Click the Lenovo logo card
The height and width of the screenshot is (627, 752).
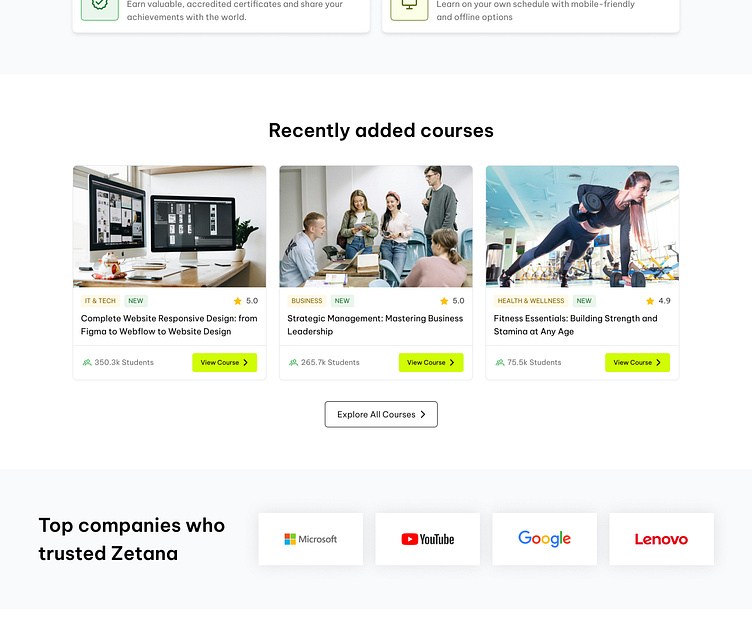tap(662, 539)
